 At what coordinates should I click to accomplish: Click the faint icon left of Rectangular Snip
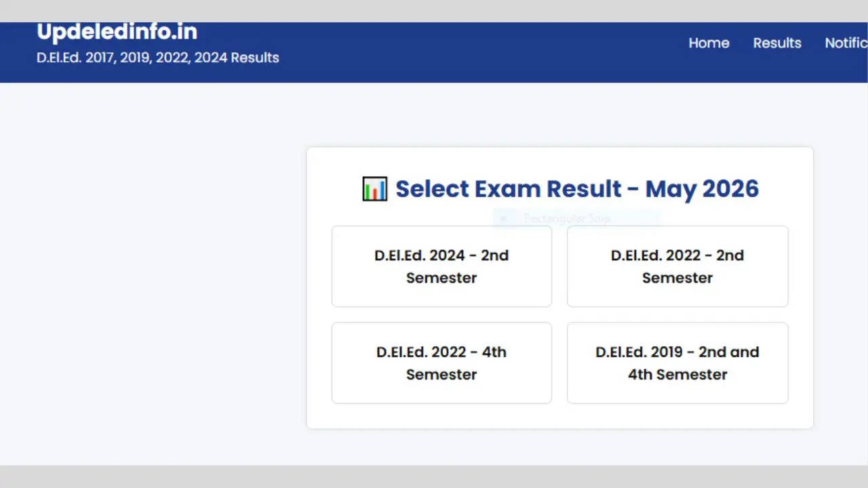tap(503, 218)
